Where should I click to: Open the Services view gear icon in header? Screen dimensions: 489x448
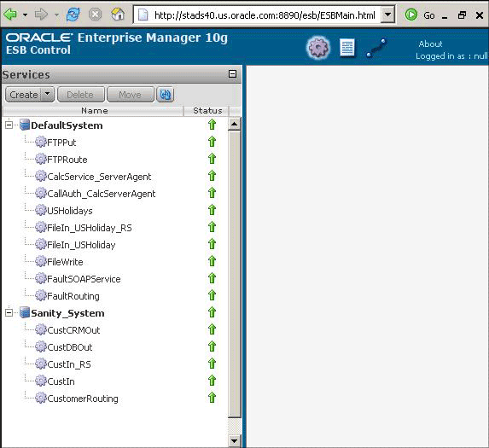pyautogui.click(x=318, y=48)
